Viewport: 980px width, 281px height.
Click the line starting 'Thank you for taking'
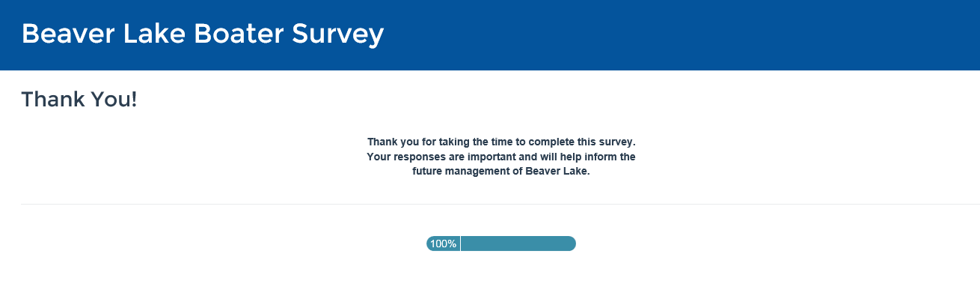[x=501, y=142]
